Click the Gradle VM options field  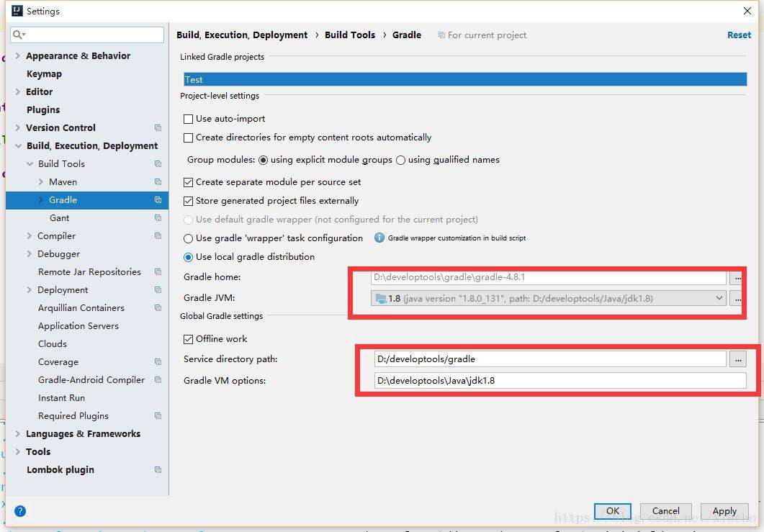[x=560, y=381]
